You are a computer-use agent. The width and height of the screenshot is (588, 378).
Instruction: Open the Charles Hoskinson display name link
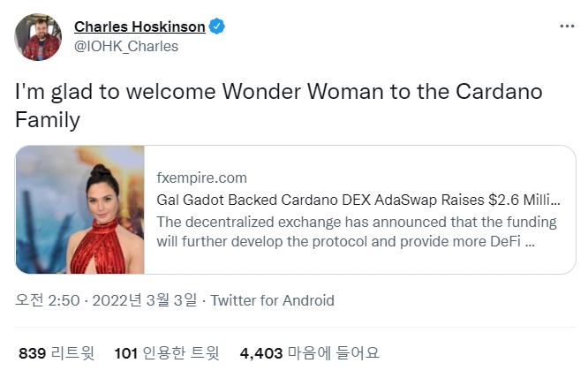click(139, 26)
